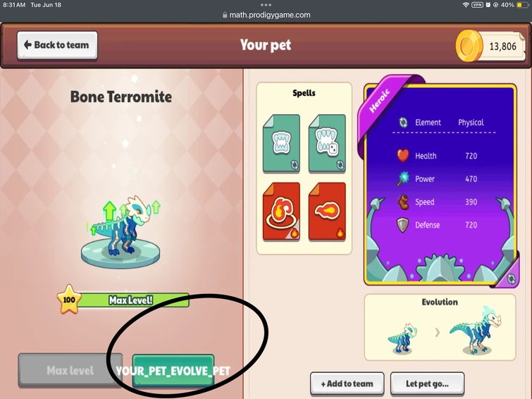Click the evolved pet image in Evolution
This screenshot has height=399, width=532.
[x=474, y=331]
